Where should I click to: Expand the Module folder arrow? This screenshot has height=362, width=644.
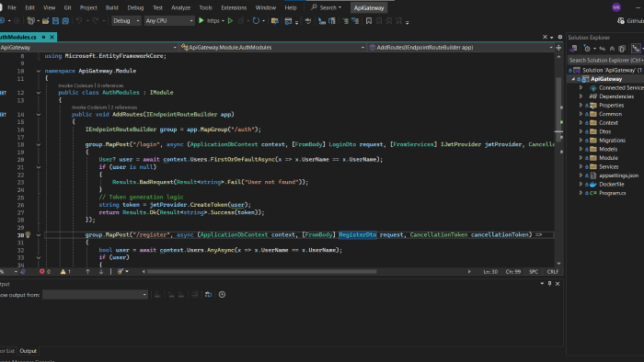[581, 158]
